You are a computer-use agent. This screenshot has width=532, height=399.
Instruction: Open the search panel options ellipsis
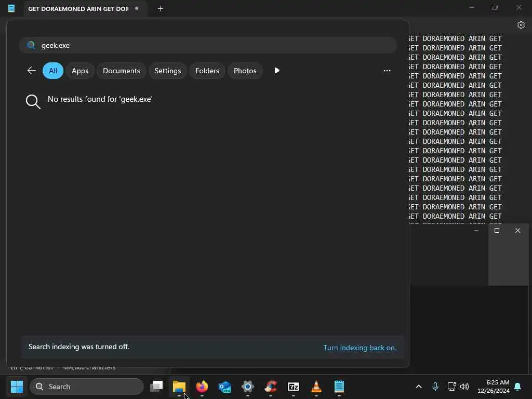coord(387,71)
